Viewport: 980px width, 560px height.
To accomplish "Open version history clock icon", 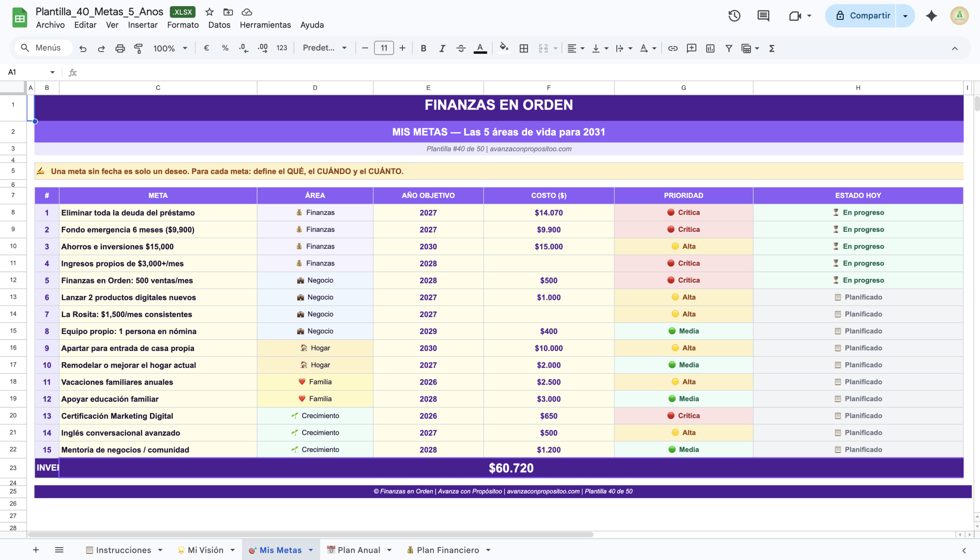I will [734, 16].
